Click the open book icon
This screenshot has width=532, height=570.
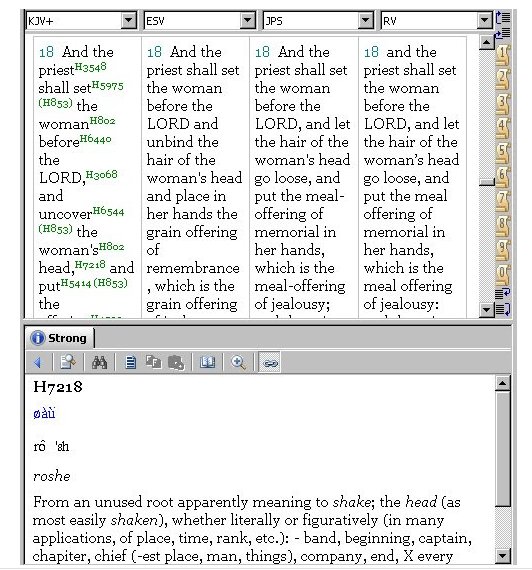pyautogui.click(x=207, y=362)
